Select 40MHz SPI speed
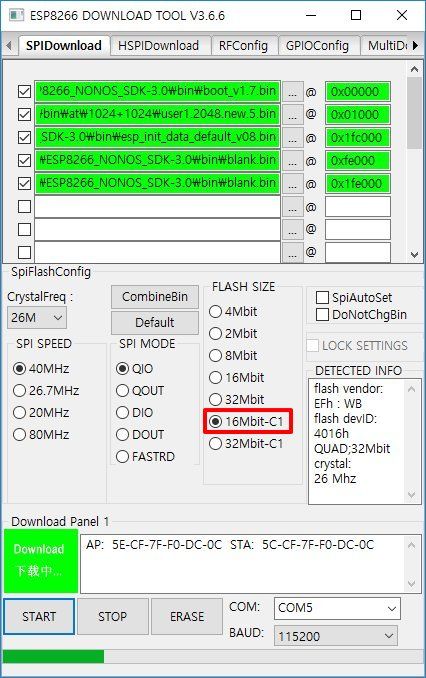This screenshot has width=426, height=678. [42, 369]
